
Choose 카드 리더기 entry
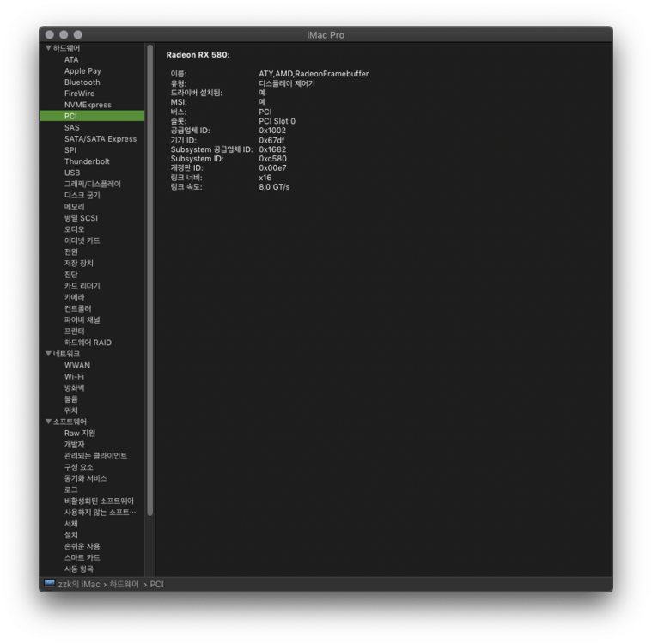[x=82, y=286]
